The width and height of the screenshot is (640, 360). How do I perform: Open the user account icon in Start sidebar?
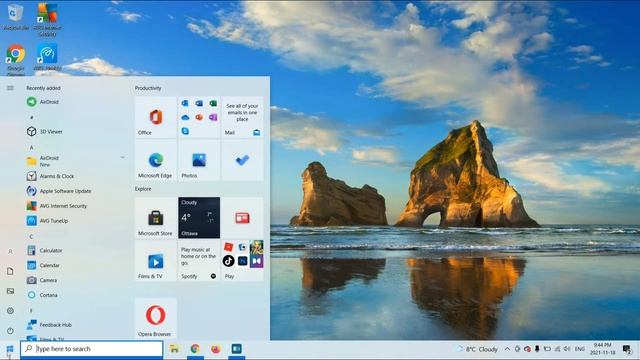click(x=10, y=251)
